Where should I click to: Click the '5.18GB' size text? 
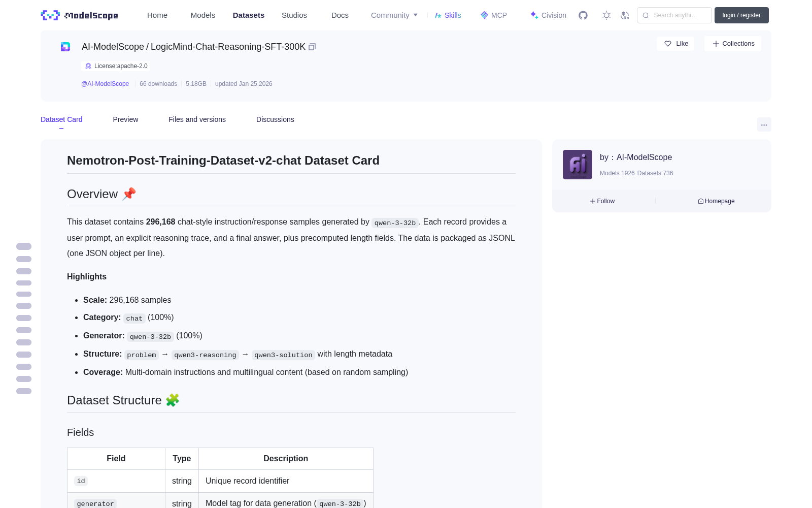(x=196, y=84)
